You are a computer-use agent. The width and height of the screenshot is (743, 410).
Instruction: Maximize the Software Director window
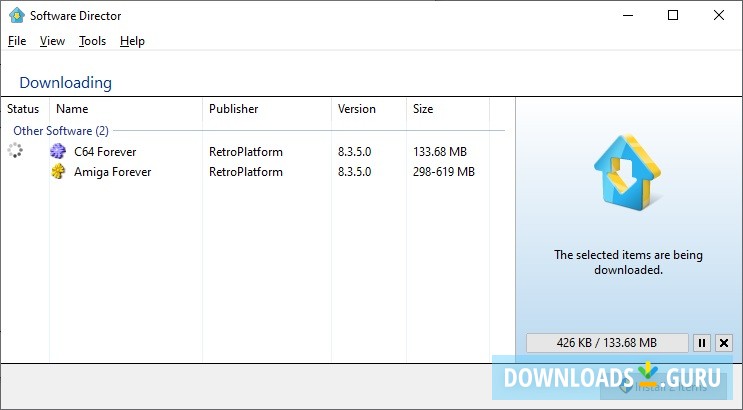pyautogui.click(x=673, y=15)
